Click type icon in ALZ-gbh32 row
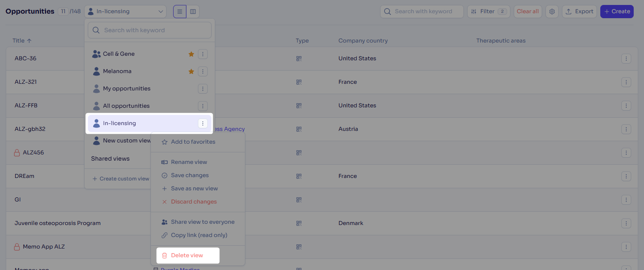Image resolution: width=644 pixels, height=270 pixels. (299, 129)
